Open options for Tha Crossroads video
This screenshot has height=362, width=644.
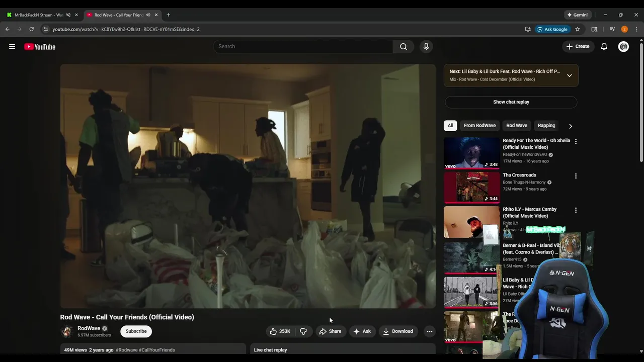pyautogui.click(x=576, y=176)
